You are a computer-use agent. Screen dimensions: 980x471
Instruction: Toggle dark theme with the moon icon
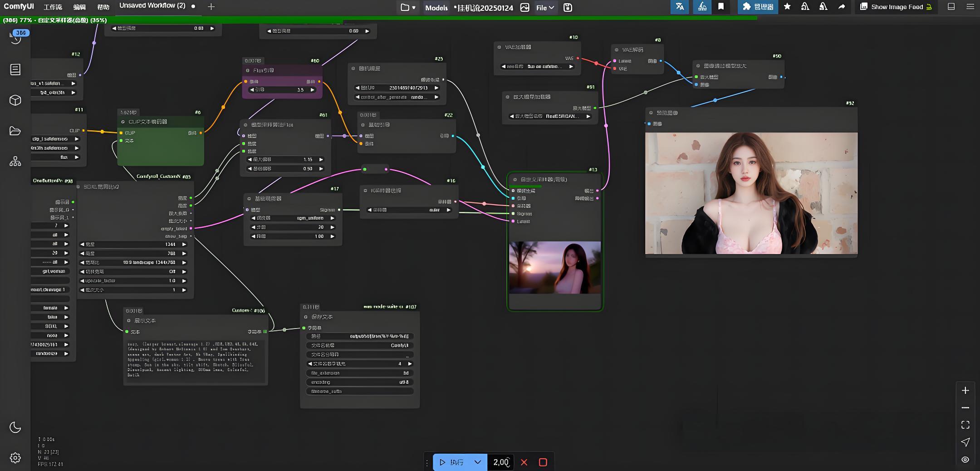coord(15,427)
